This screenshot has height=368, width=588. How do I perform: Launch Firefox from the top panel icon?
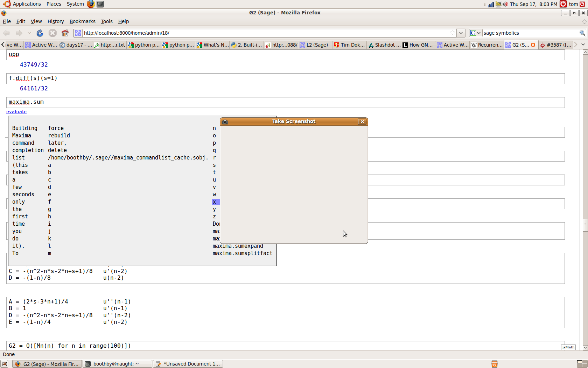click(x=91, y=4)
